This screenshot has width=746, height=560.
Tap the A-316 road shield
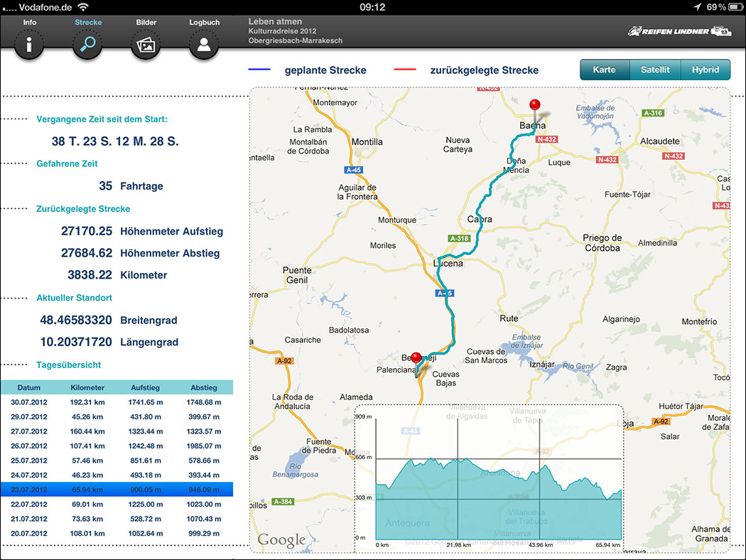click(653, 113)
